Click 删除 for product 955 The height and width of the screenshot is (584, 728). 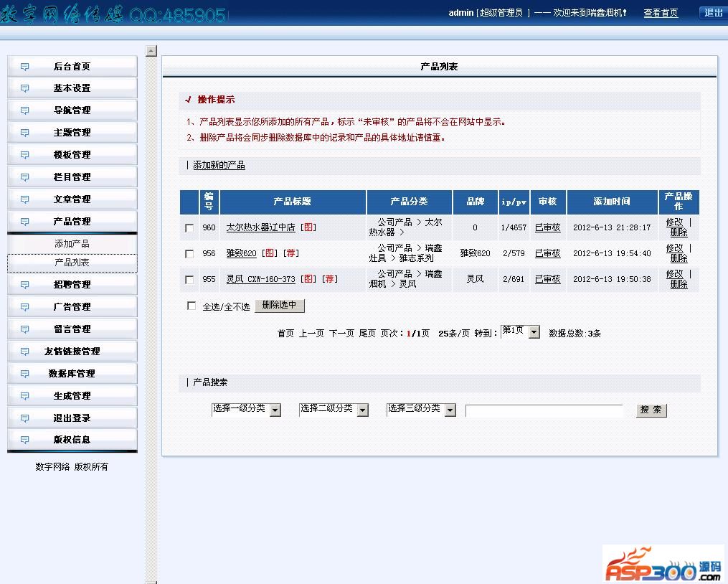click(x=679, y=284)
